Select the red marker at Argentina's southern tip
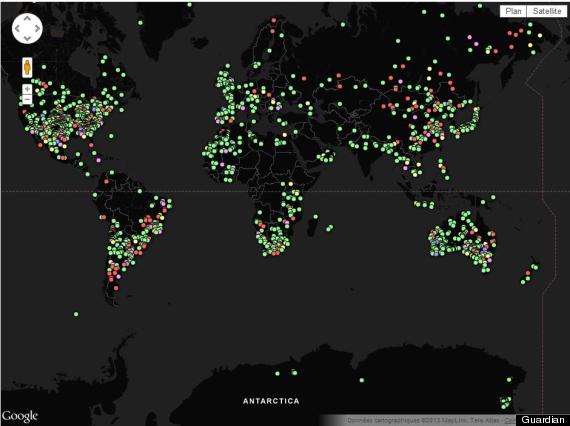This screenshot has width=570, height=426. coord(116,288)
